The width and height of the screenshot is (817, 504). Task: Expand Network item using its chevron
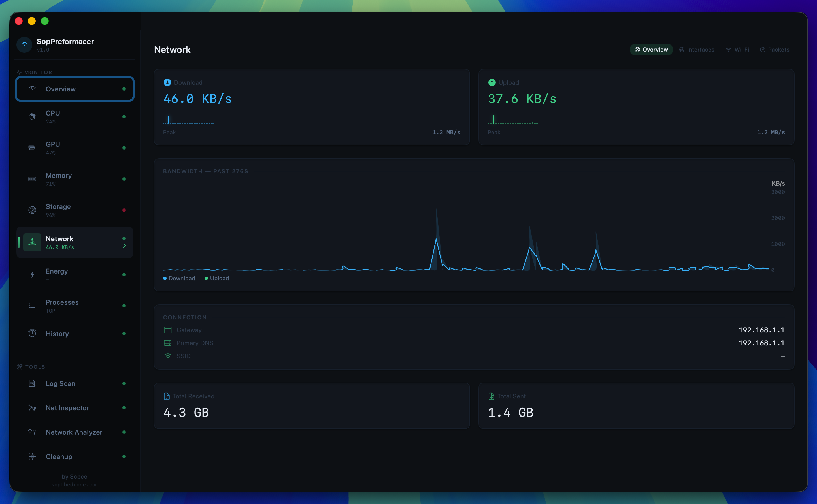pyautogui.click(x=124, y=246)
